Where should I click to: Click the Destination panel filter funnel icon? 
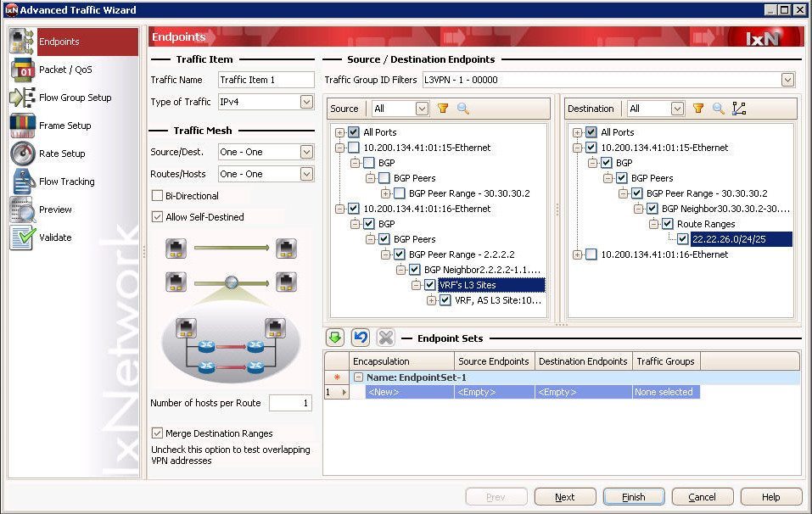pyautogui.click(x=698, y=109)
